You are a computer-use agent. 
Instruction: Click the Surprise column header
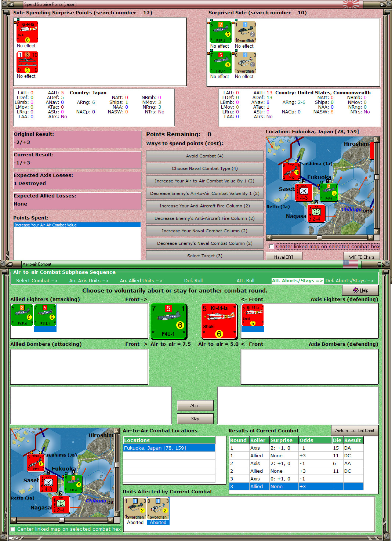tap(284, 440)
